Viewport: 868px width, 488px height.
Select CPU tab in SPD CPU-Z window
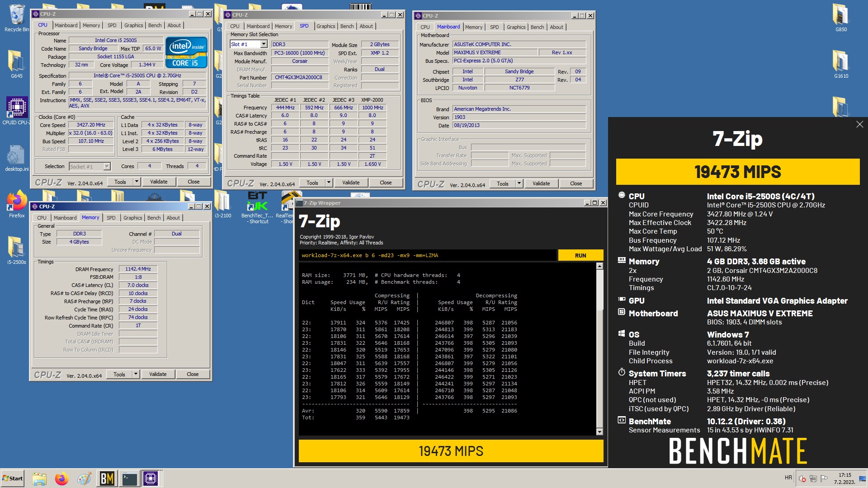tap(235, 26)
